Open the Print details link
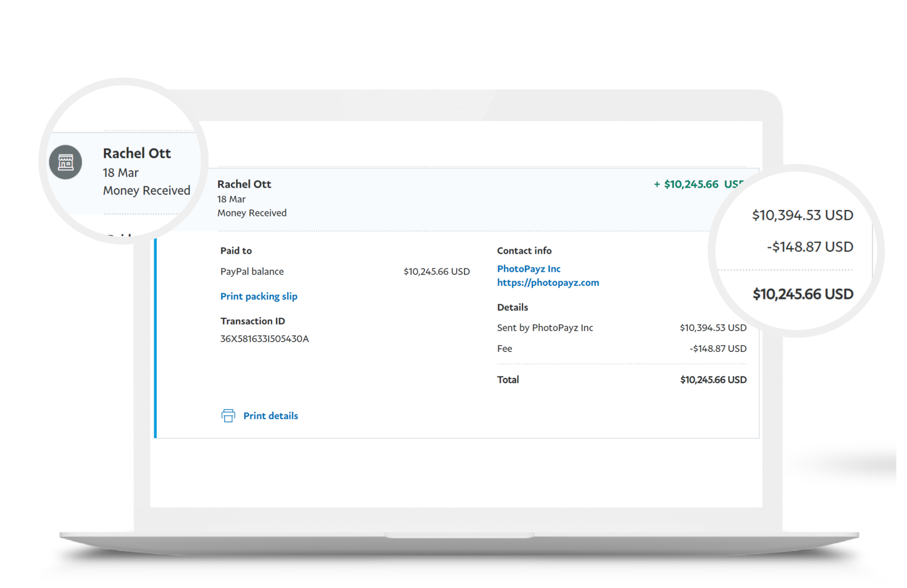Screen dimensions: 907x588 (270, 416)
